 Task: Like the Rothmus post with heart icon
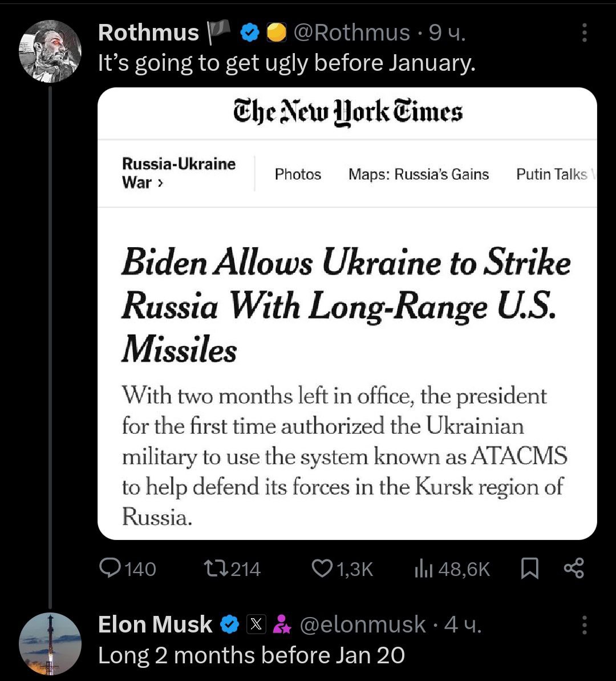322,568
